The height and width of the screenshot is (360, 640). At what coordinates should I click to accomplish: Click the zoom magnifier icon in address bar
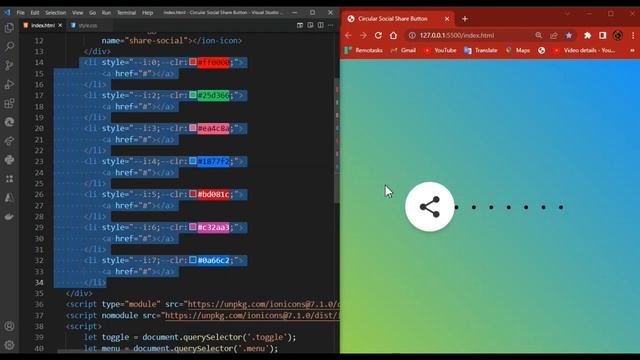[x=539, y=36]
